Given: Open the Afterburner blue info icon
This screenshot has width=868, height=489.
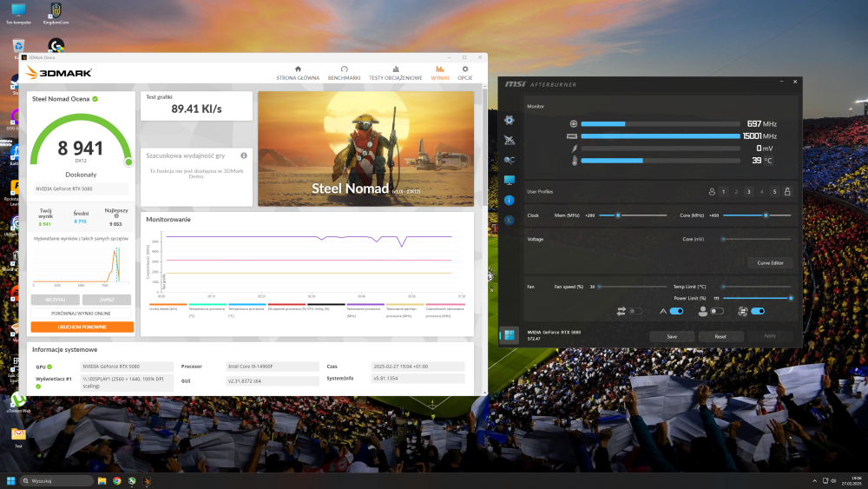Looking at the screenshot, I should (510, 200).
